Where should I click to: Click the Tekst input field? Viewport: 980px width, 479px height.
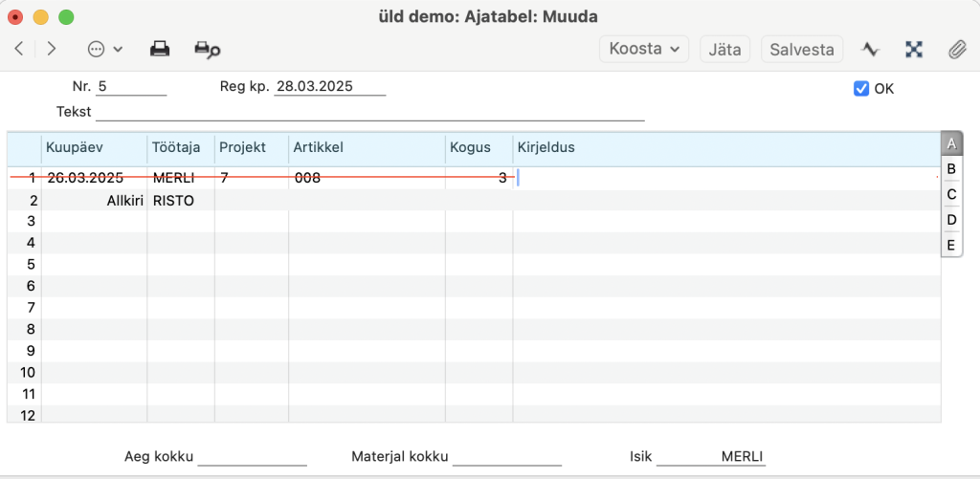click(369, 112)
